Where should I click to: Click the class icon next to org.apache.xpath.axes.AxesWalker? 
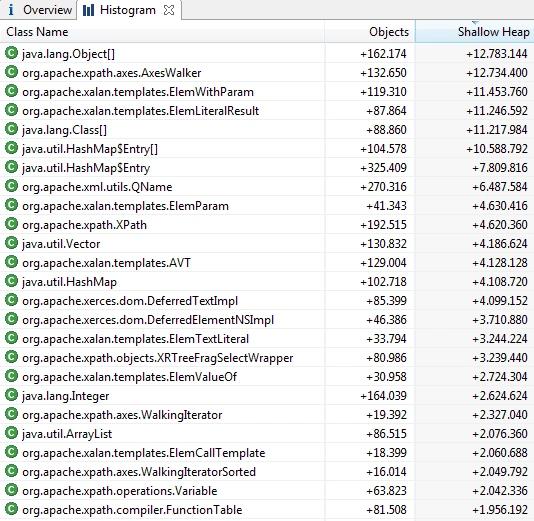(11, 72)
